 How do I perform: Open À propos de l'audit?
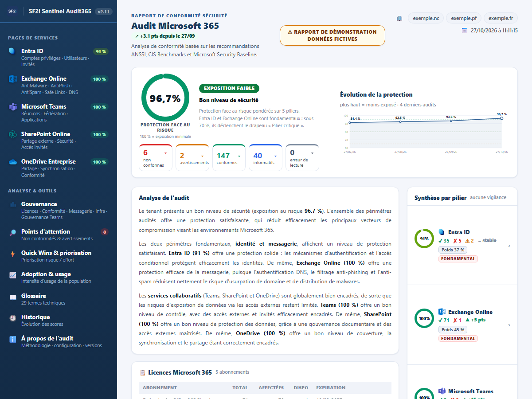58,341
